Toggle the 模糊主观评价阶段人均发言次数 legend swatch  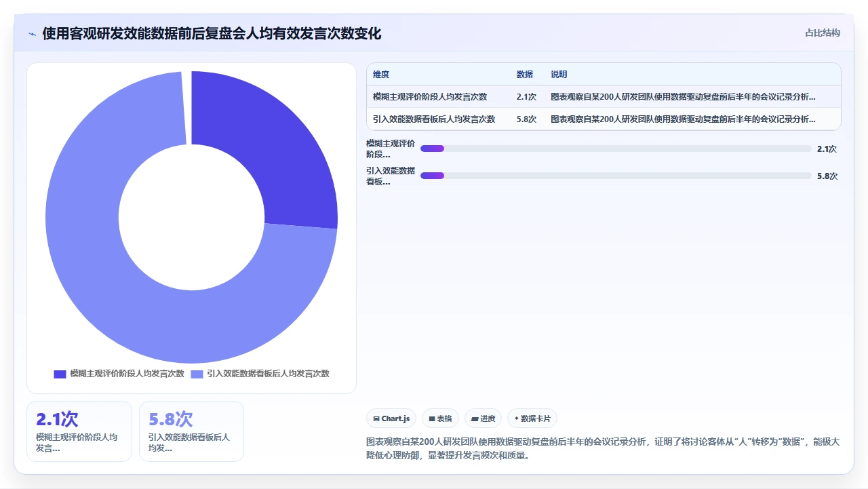(x=60, y=374)
